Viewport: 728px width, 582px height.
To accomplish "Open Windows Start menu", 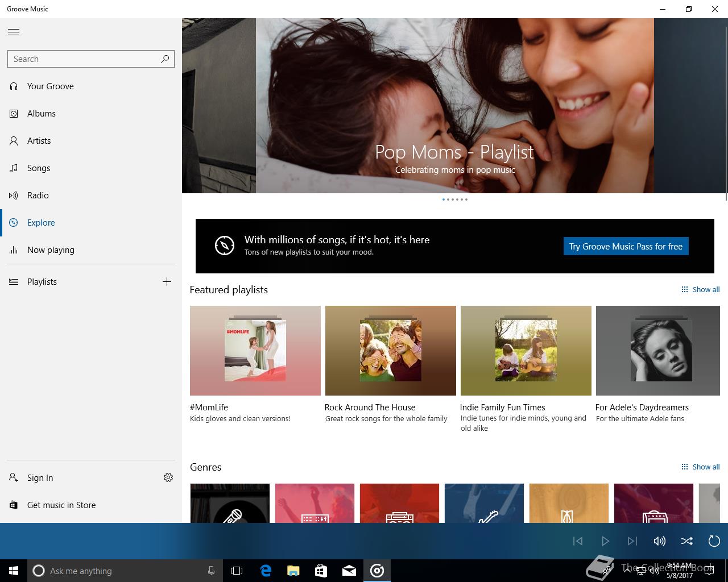I will 14,571.
